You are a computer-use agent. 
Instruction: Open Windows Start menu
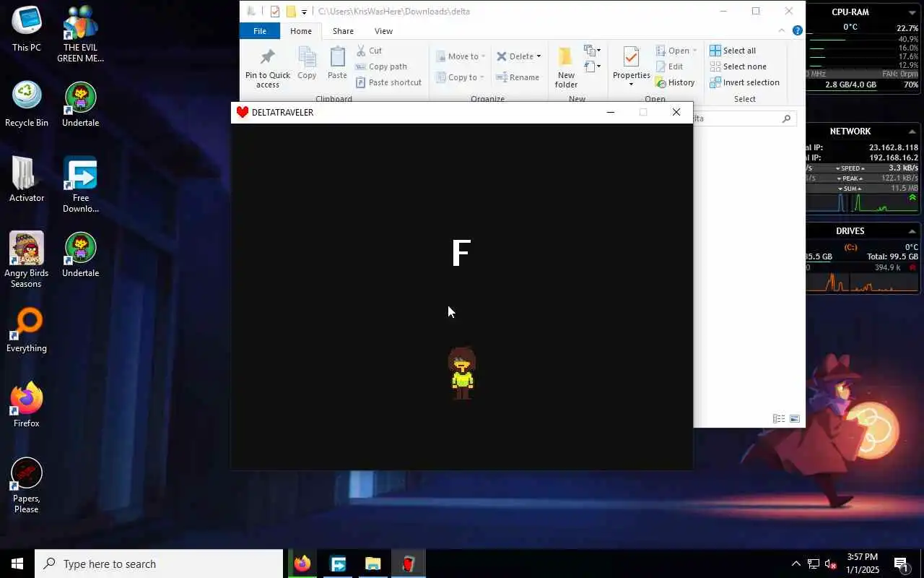(17, 564)
